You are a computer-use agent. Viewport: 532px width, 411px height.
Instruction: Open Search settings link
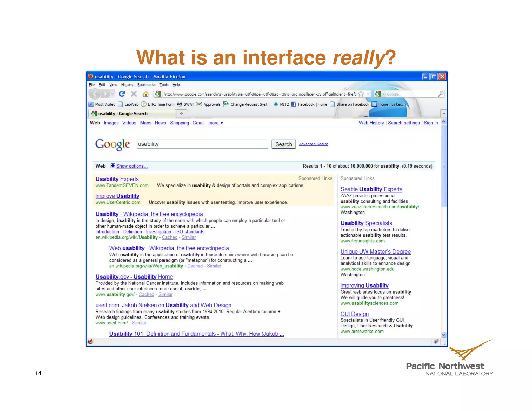click(404, 123)
